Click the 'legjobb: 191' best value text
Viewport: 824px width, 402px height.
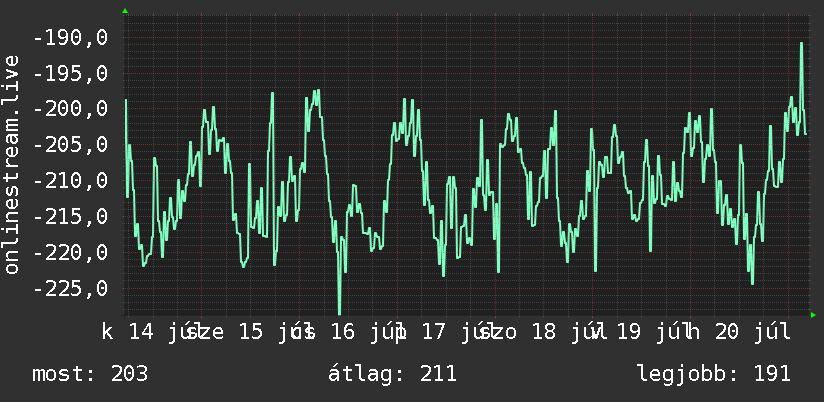click(x=714, y=374)
